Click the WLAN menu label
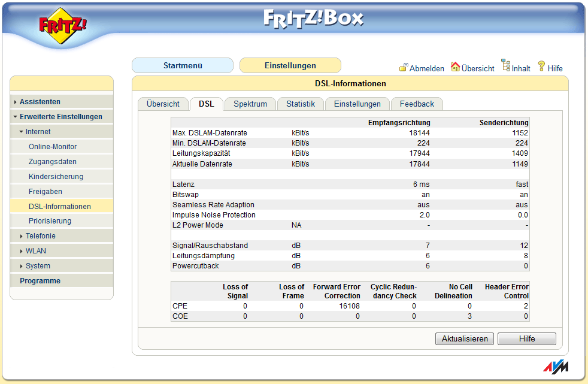 pyautogui.click(x=35, y=251)
